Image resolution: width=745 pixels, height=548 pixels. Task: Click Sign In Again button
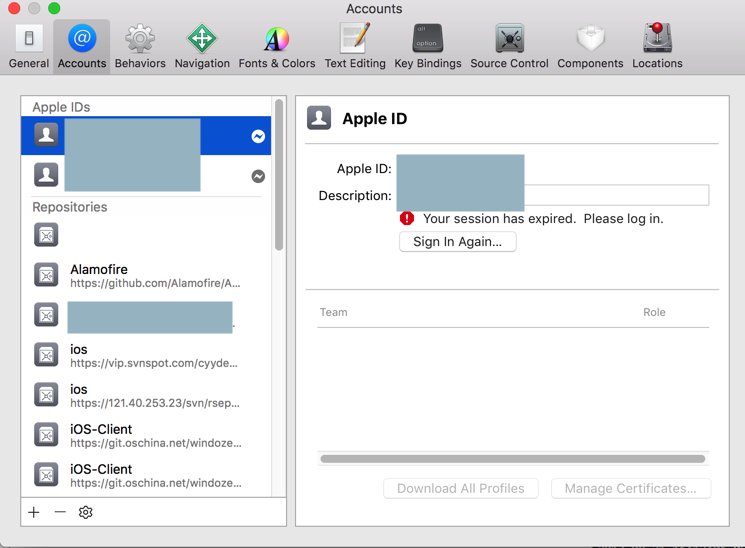pos(458,241)
